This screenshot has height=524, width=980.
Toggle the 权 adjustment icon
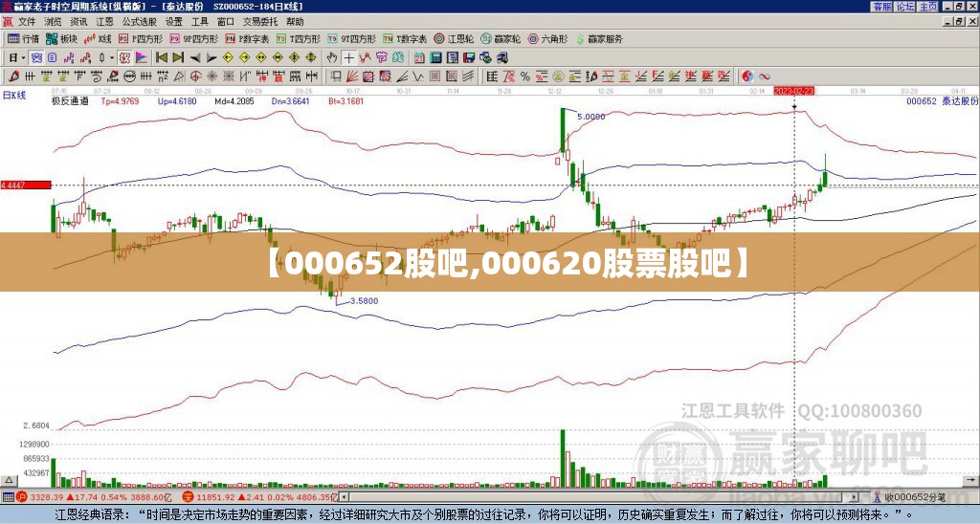[x=124, y=57]
